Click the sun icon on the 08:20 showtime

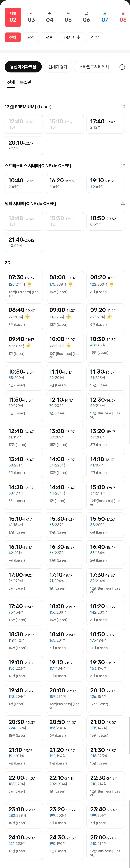coord(111,284)
